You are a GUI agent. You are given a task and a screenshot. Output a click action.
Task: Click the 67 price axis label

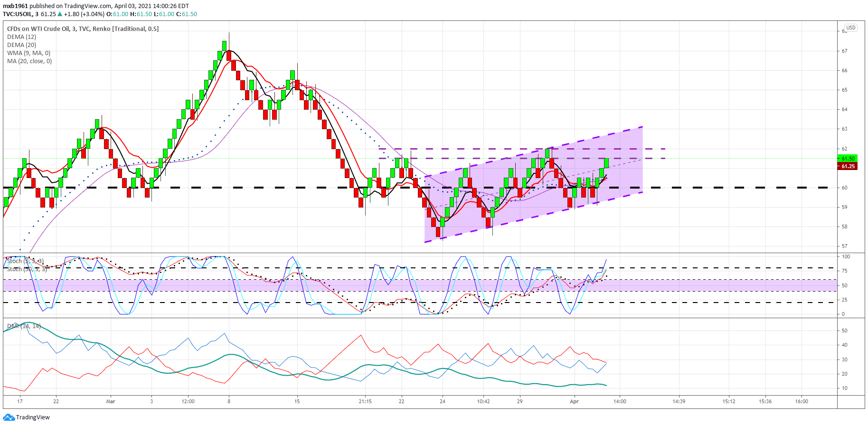[845, 51]
